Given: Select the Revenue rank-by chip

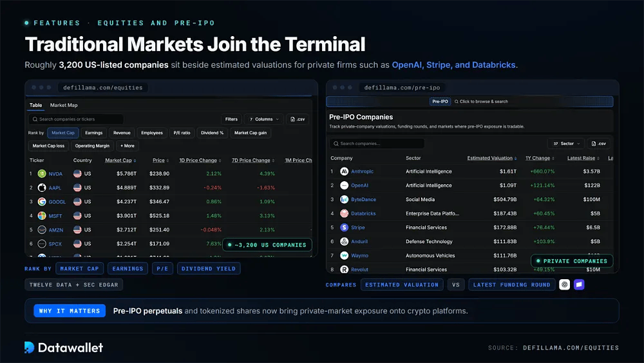Looking at the screenshot, I should click(x=122, y=133).
